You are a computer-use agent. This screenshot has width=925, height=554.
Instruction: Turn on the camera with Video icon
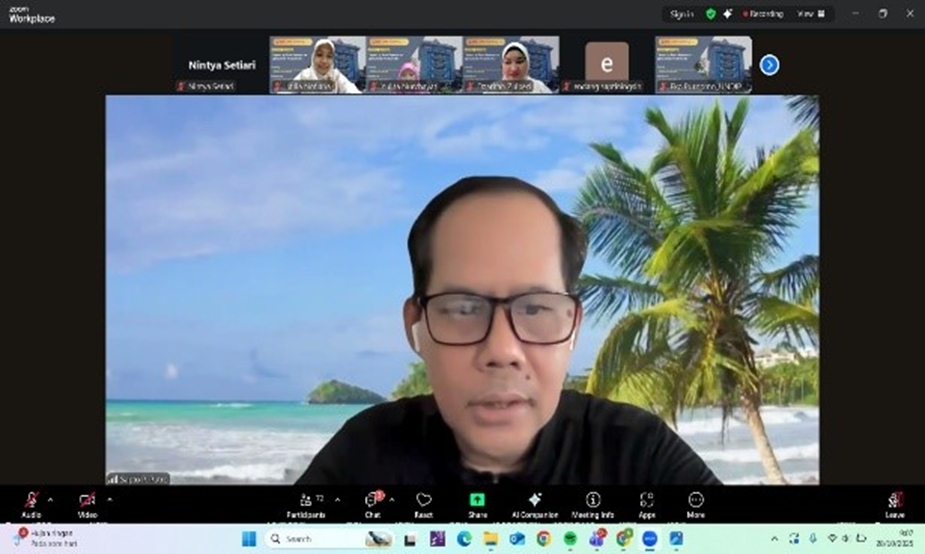tap(87, 500)
